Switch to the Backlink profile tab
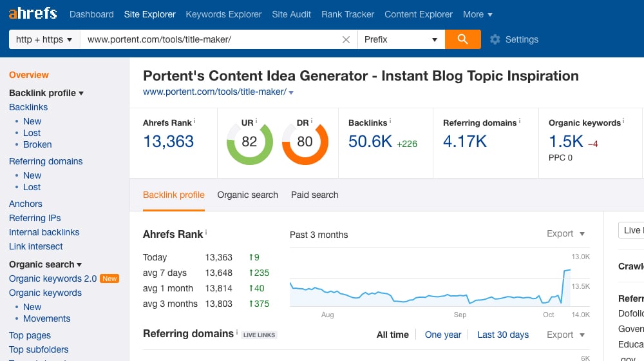Viewport: 644px width, 361px height. click(x=174, y=195)
